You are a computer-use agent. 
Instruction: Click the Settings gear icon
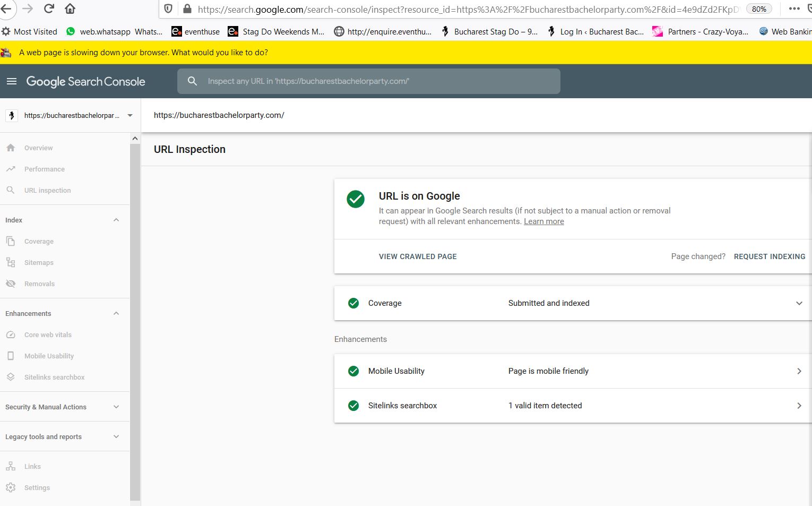[11, 487]
